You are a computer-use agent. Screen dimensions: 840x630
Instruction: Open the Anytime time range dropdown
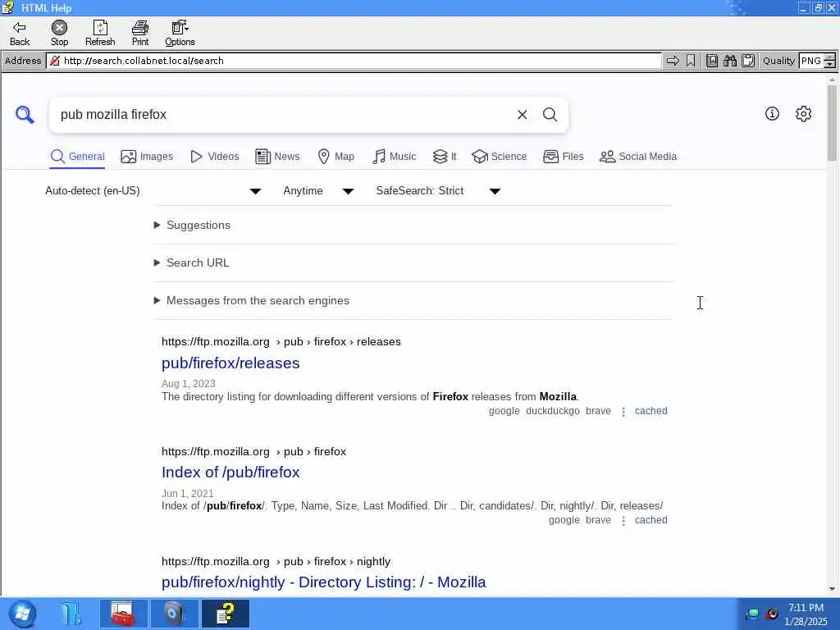(318, 190)
